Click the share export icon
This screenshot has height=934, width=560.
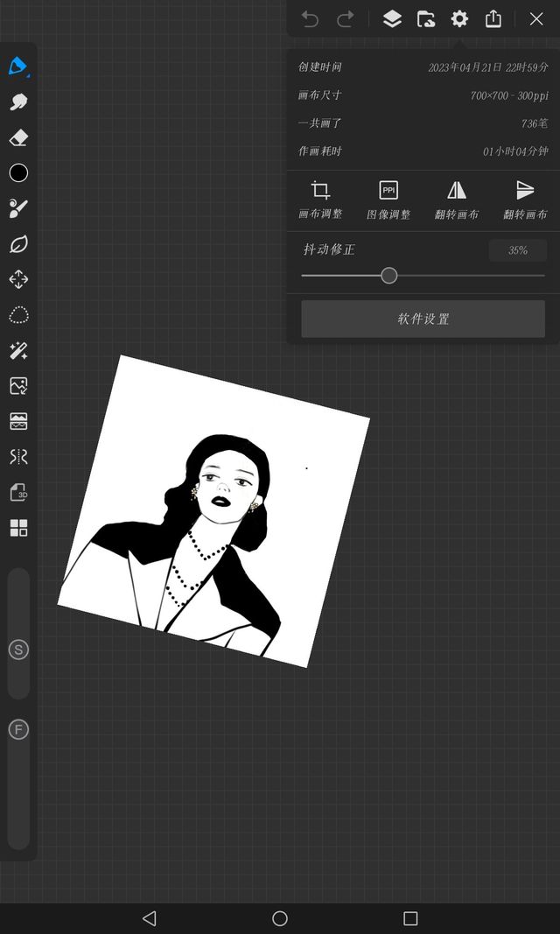(493, 19)
